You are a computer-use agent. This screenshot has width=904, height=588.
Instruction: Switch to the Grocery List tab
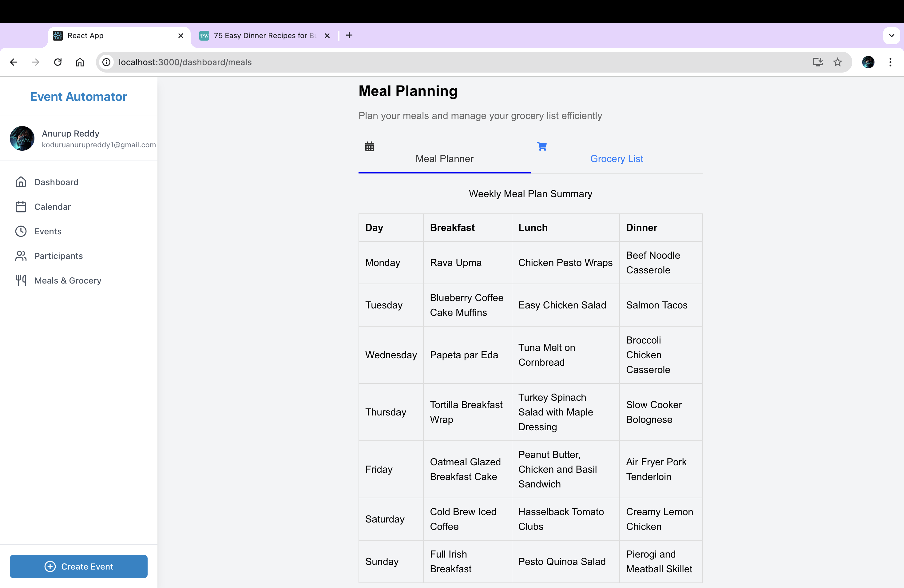[x=616, y=159]
